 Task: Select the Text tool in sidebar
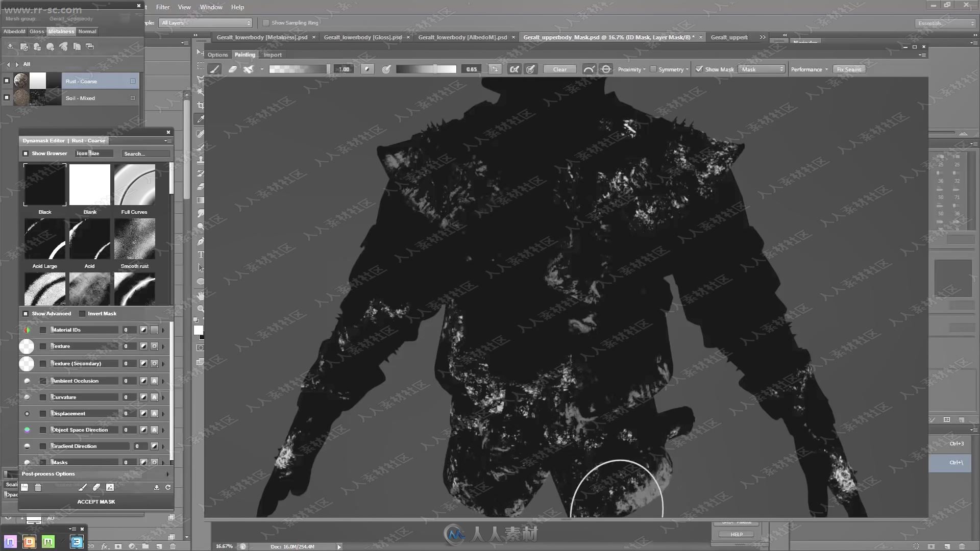click(x=201, y=254)
